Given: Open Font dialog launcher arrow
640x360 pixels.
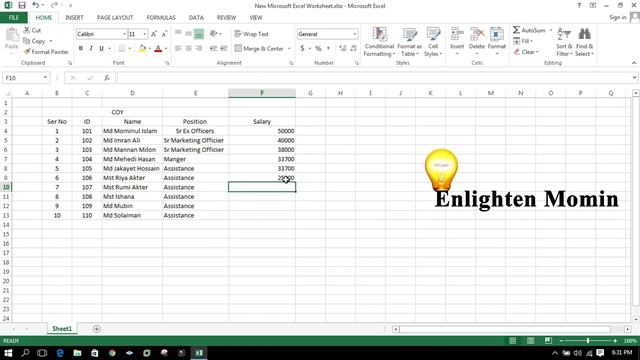Looking at the screenshot, I should tap(167, 63).
